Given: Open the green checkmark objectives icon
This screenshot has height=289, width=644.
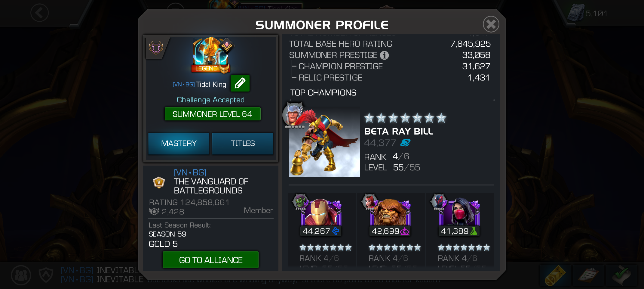Looking at the screenshot, I should coord(621,275).
